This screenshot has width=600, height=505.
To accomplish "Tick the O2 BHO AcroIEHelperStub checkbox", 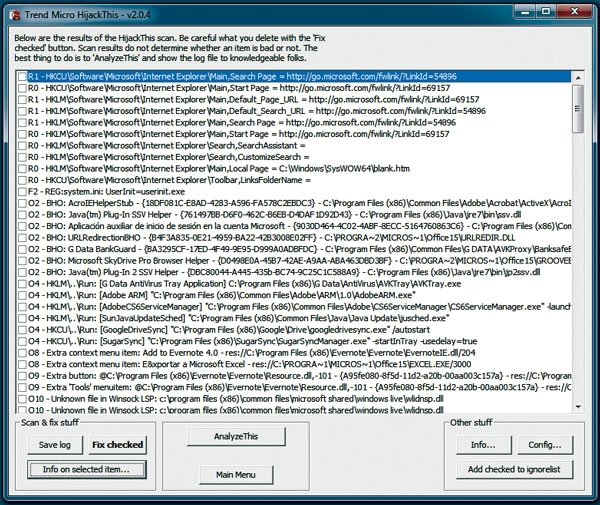I will [x=22, y=203].
